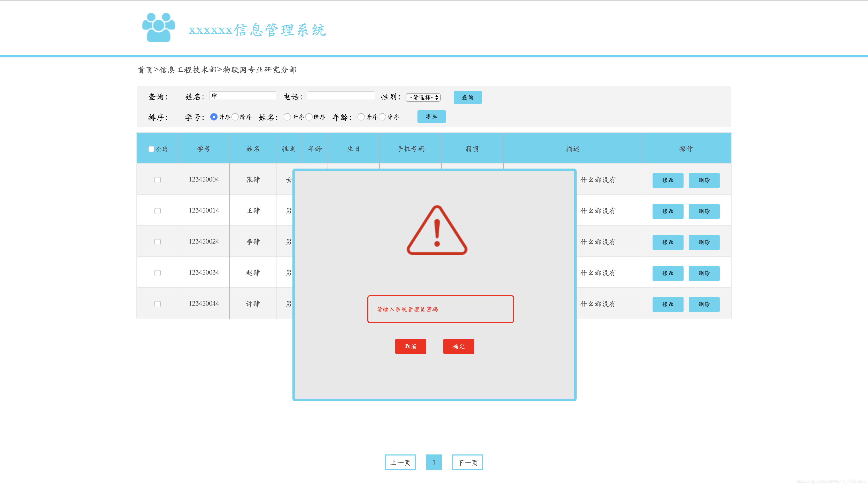This screenshot has width=868, height=486.
Task: Go to 下一页 next page
Action: coord(467,462)
